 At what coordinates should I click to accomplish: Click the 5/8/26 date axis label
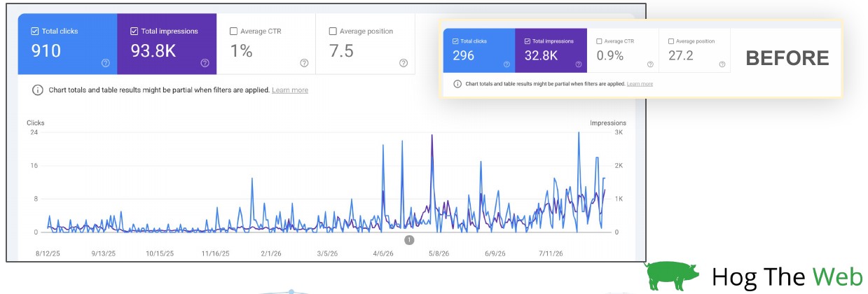(x=440, y=254)
